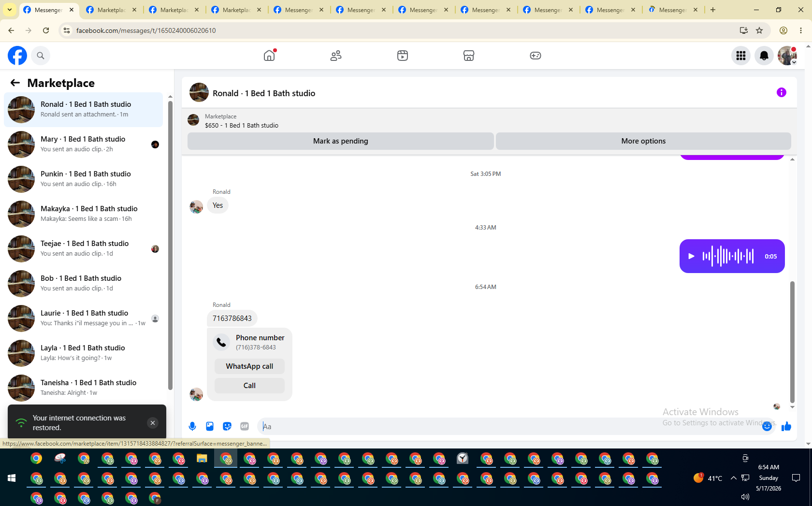Open the $650 1 Bed 1 Bath studio listing
The width and height of the screenshot is (812, 506).
point(242,125)
